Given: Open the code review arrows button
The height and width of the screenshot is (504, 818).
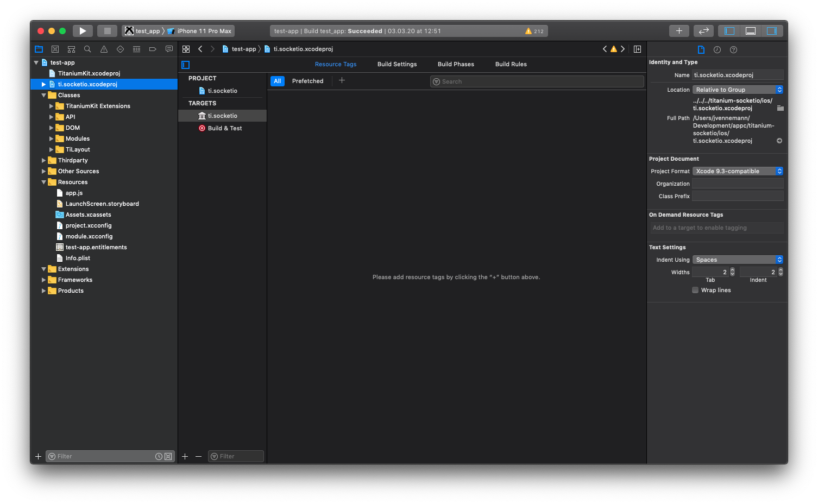Looking at the screenshot, I should coord(703,31).
